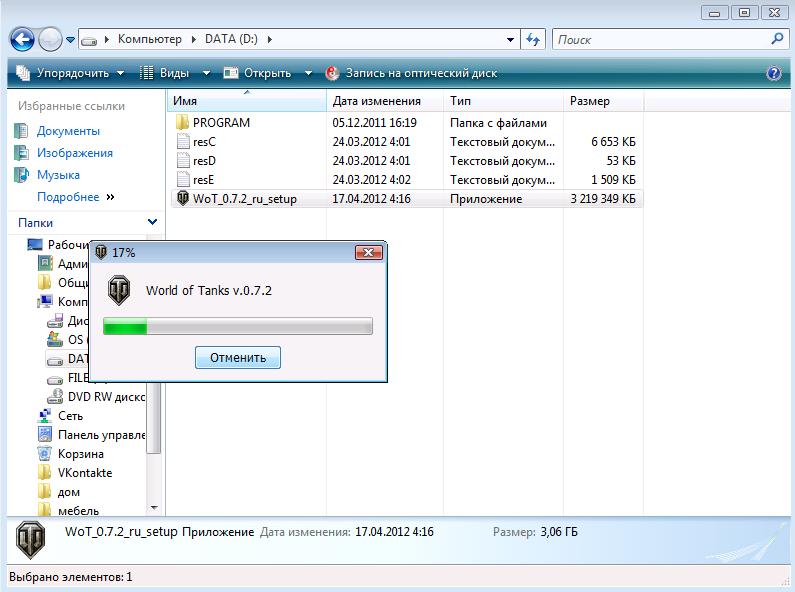
Task: Click the drive icon in address bar
Action: point(89,40)
